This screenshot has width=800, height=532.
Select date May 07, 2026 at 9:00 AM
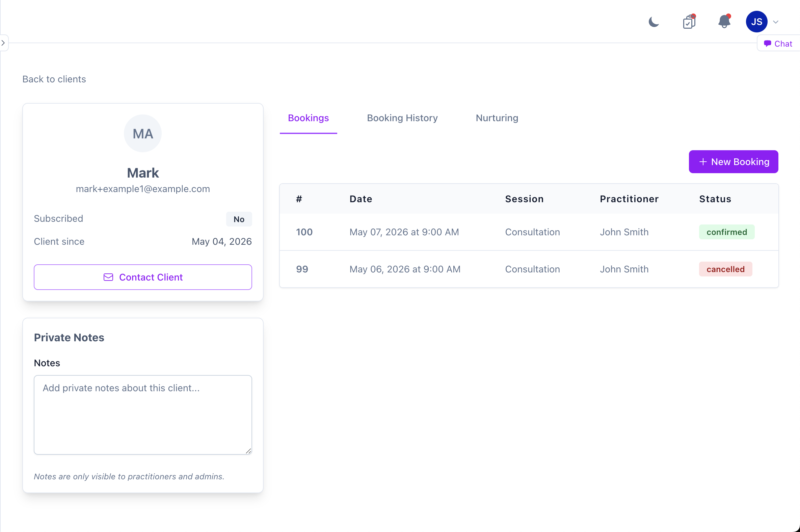pos(404,232)
